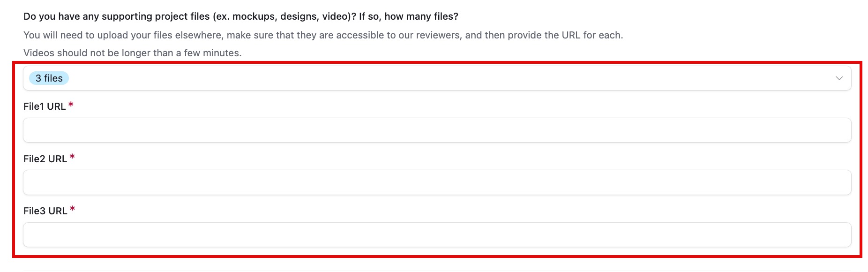Image resolution: width=868 pixels, height=272 pixels.
Task: Click the word 'mockups' in the question
Action: pyautogui.click(x=254, y=16)
